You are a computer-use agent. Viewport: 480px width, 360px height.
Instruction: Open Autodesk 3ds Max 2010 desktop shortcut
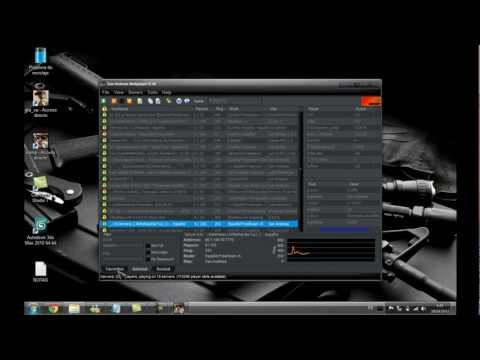click(40, 230)
